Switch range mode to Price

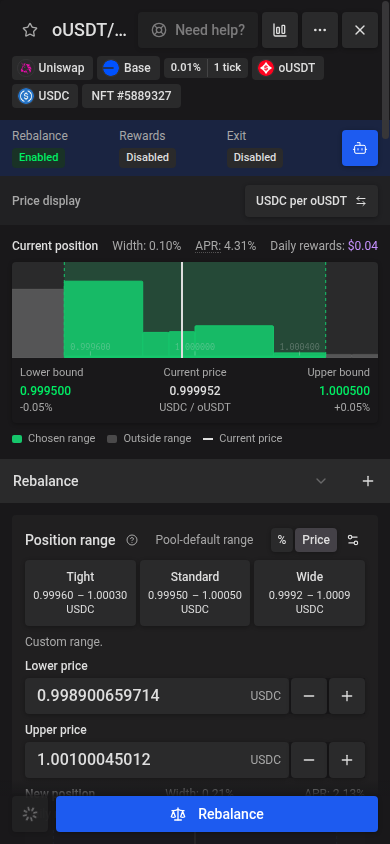coord(316,540)
